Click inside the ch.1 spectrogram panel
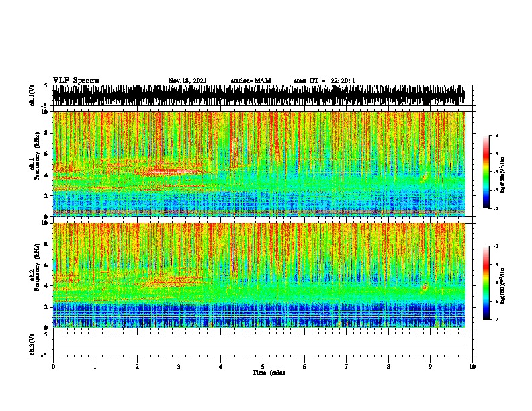 [x=259, y=164]
